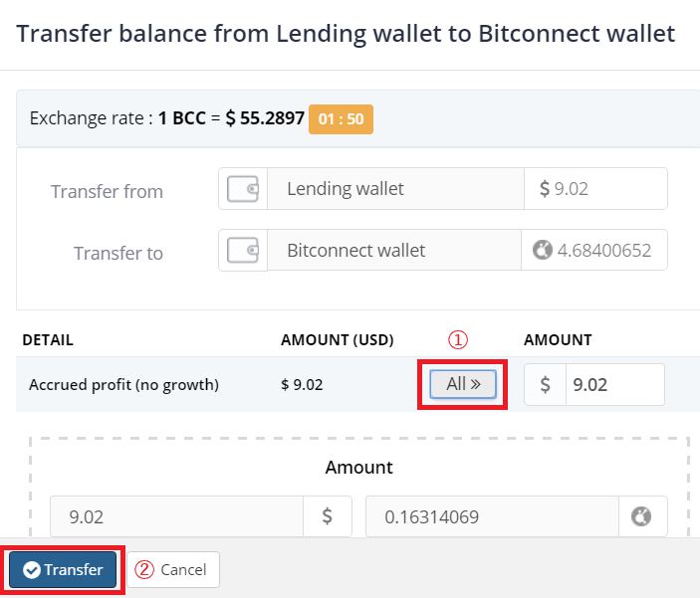
Task: Select the Bitconnect wallet destination field
Action: (x=393, y=251)
